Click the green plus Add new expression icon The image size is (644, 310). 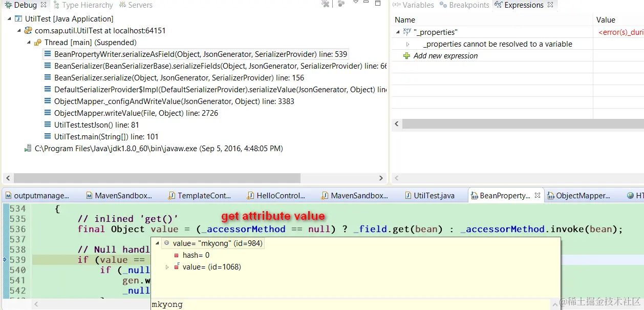click(x=407, y=56)
